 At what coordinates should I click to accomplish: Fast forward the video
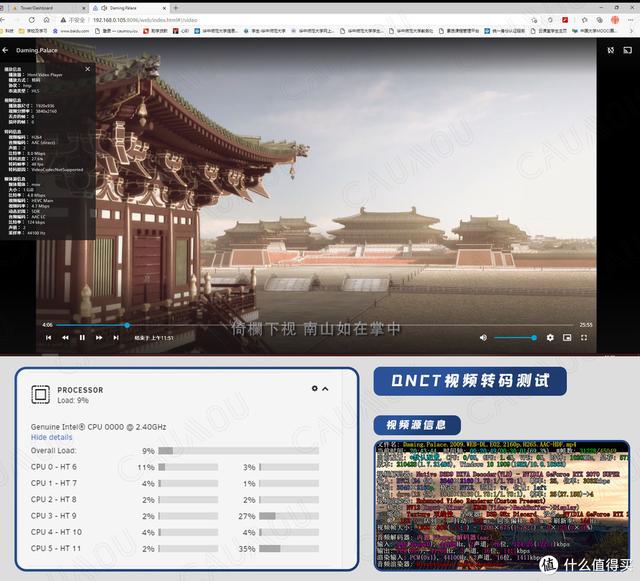click(x=99, y=338)
